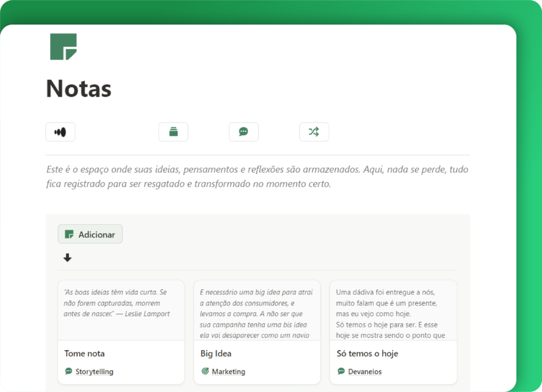Click the note icon inside Adicionar
Viewport: 542px width, 392px height.
tap(69, 234)
